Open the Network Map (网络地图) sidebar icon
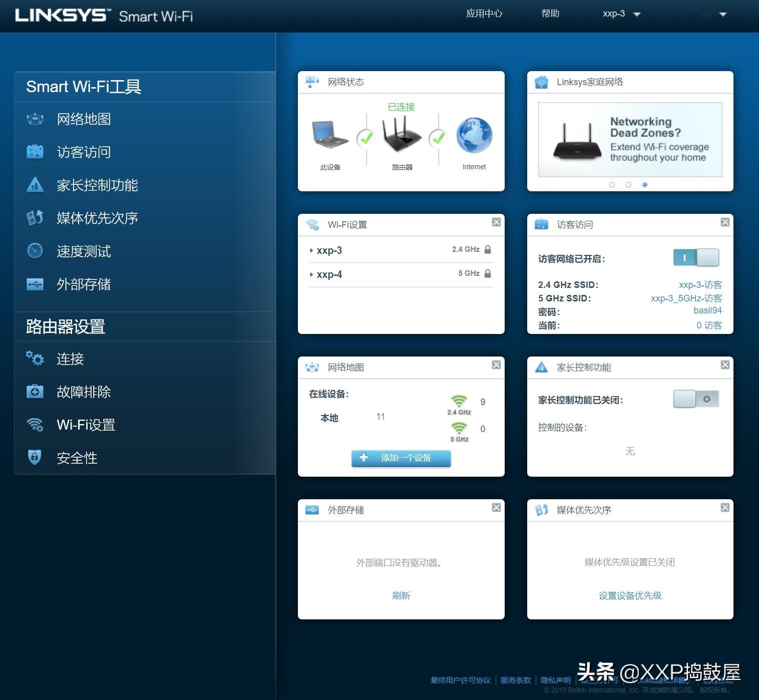This screenshot has width=759, height=700. tap(35, 119)
